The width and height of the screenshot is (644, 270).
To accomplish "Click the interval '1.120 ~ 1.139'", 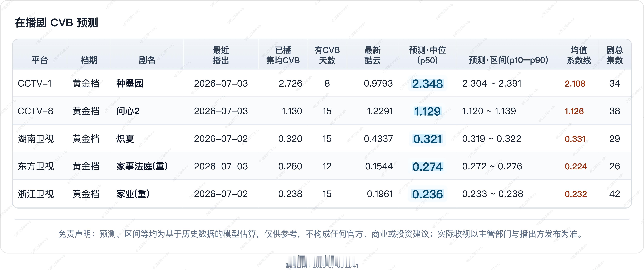I will point(489,111).
